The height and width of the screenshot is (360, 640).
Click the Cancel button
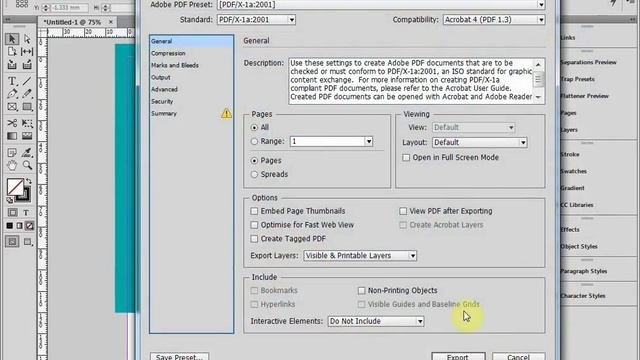coord(518,357)
